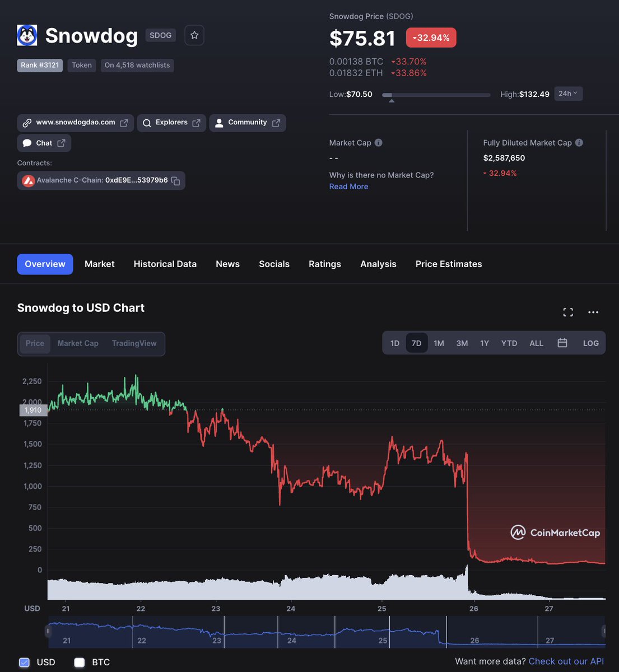View the Price Estimates tab

point(448,264)
